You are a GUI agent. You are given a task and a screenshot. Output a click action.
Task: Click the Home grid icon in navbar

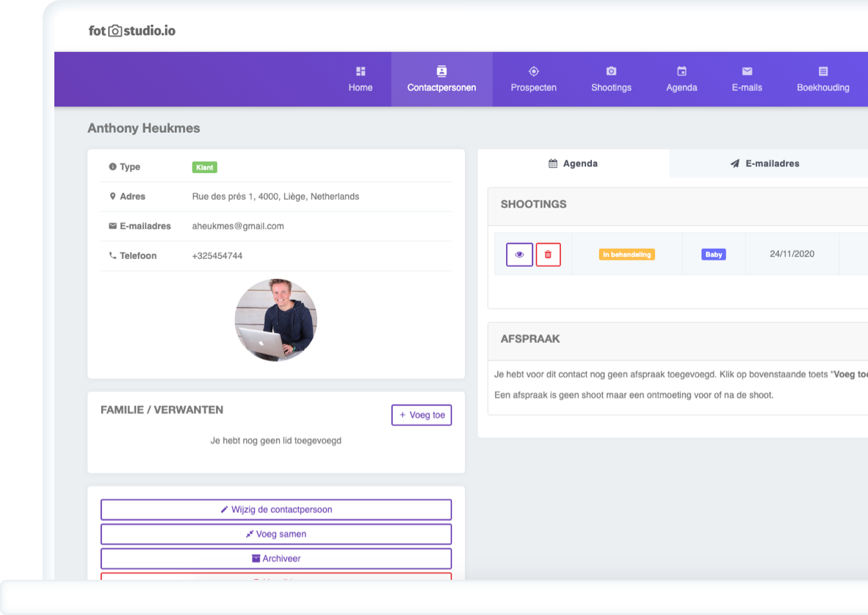pos(361,71)
